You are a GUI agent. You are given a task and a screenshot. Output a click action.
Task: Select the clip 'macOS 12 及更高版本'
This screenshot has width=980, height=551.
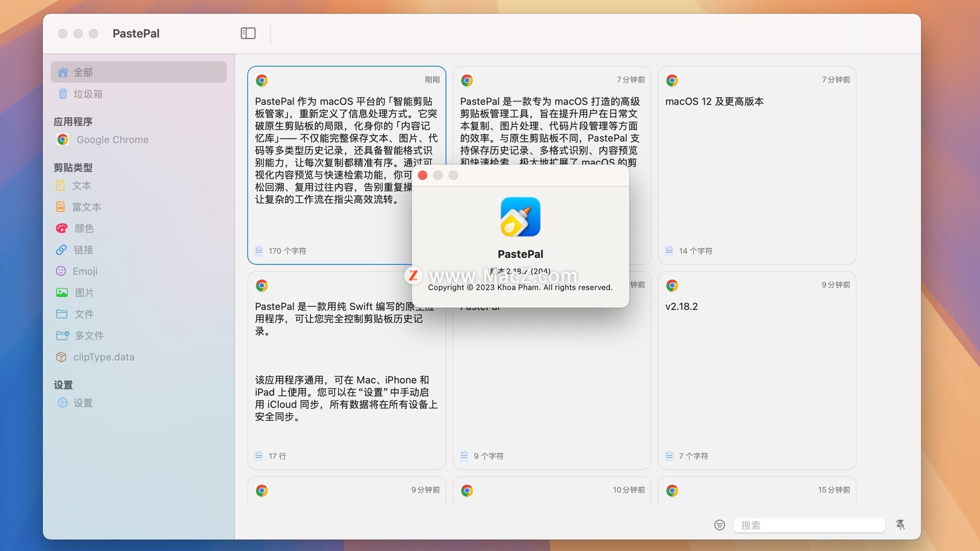(x=757, y=165)
